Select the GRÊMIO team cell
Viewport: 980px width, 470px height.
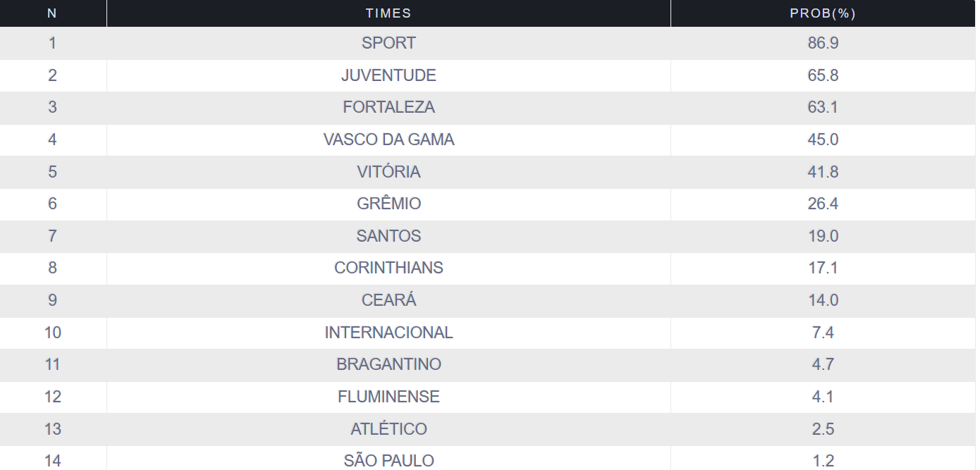click(x=388, y=204)
